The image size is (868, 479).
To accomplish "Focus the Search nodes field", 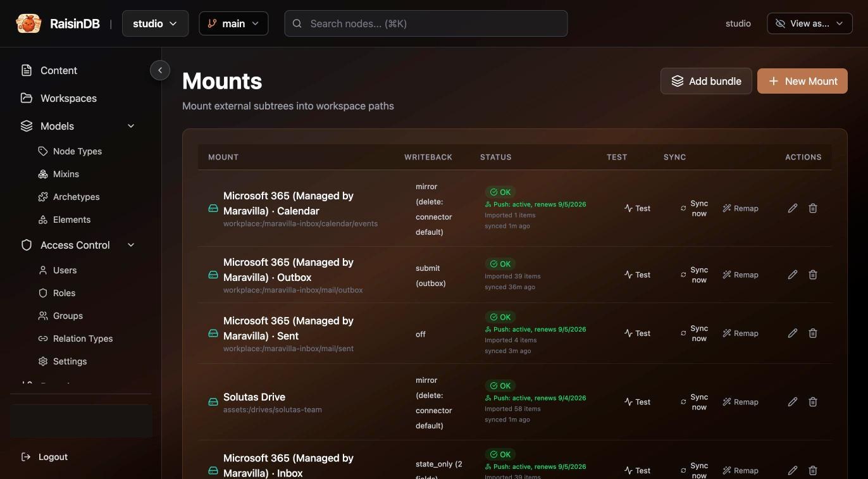I will [x=426, y=23].
